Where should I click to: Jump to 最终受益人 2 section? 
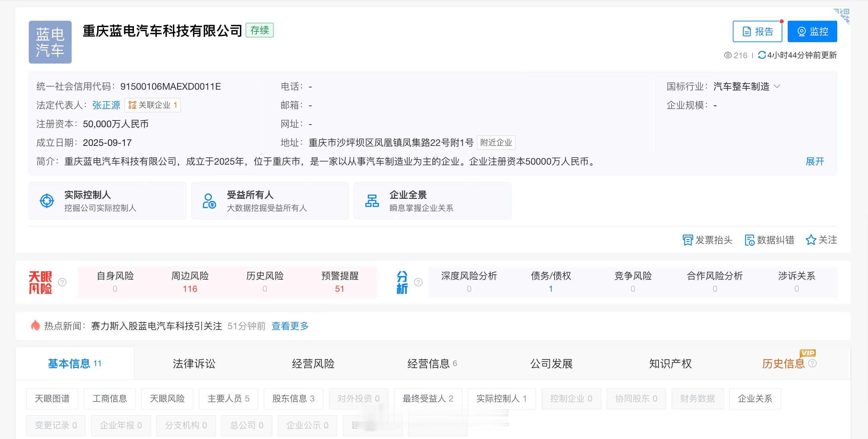point(428,399)
